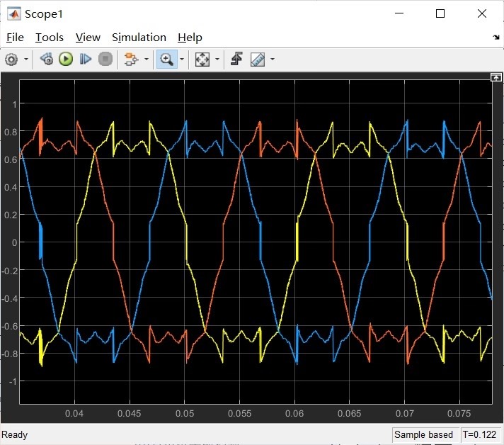Open the View menu
Viewport: 504px width, 445px height.
[88, 38]
